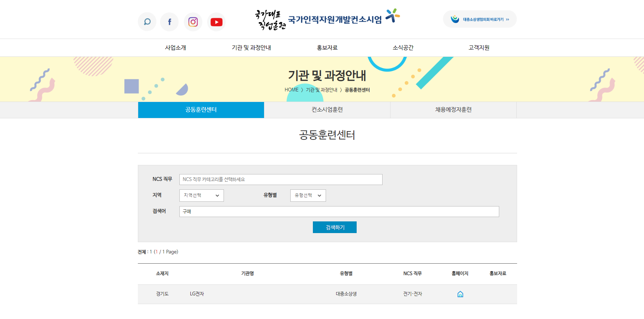644x319 pixels.
Task: Open the 홍보자료 menu
Action: (327, 48)
